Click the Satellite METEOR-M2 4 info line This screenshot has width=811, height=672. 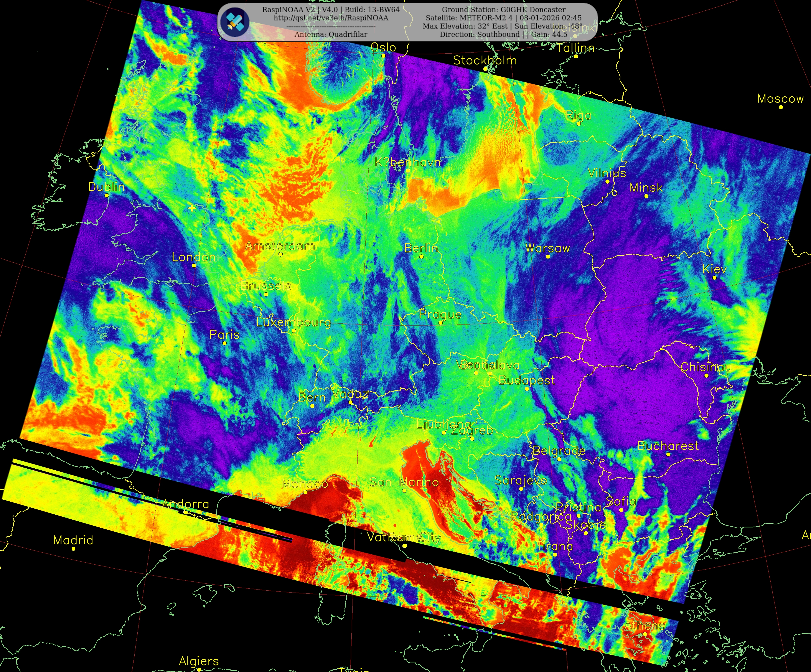tap(504, 18)
